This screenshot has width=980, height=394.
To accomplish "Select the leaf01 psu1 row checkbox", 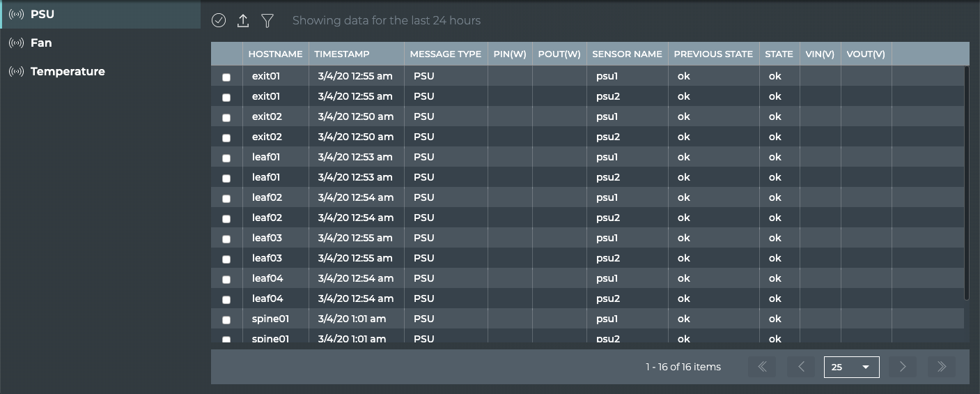I will (226, 158).
